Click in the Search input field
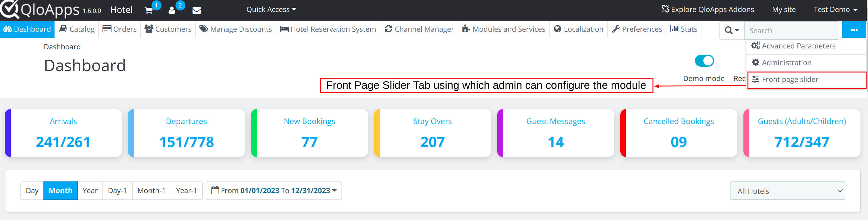Image resolution: width=868 pixels, height=220 pixels. click(x=791, y=30)
